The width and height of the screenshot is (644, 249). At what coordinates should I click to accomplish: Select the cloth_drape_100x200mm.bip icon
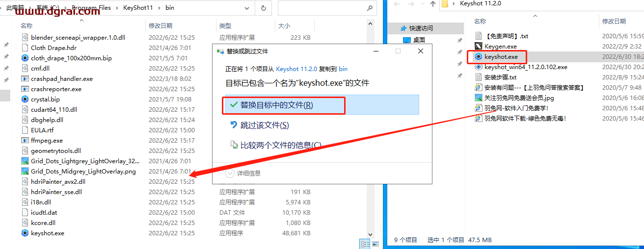click(25, 58)
